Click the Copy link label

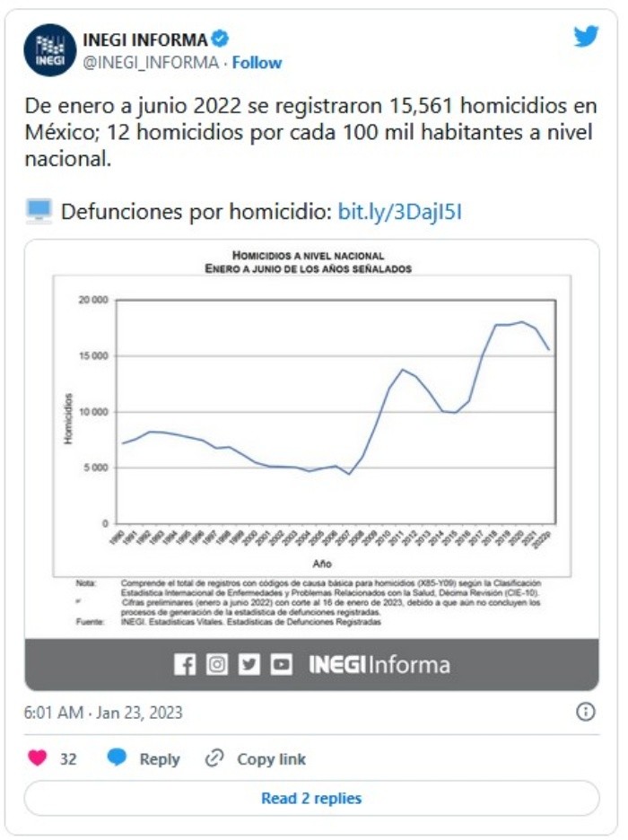[x=271, y=759]
